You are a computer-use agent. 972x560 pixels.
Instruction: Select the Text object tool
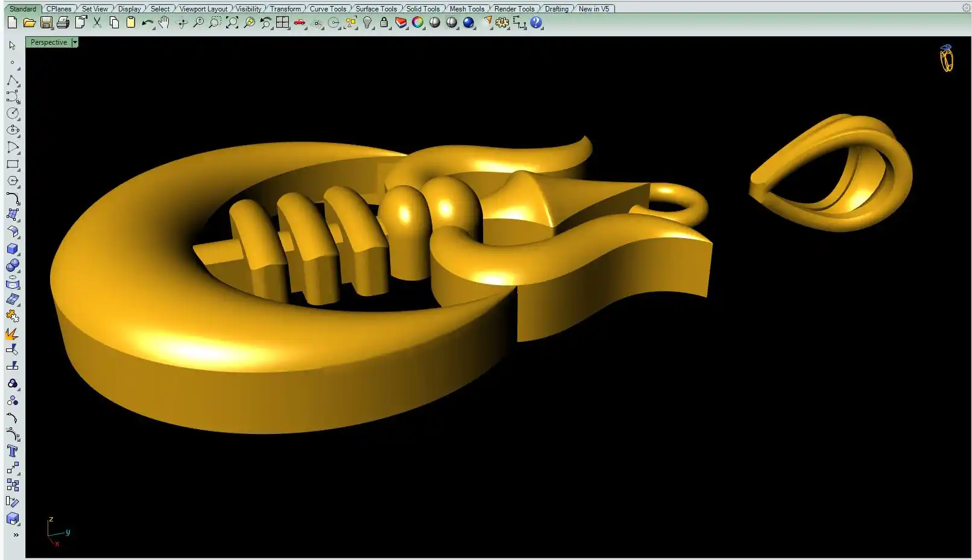[12, 451]
